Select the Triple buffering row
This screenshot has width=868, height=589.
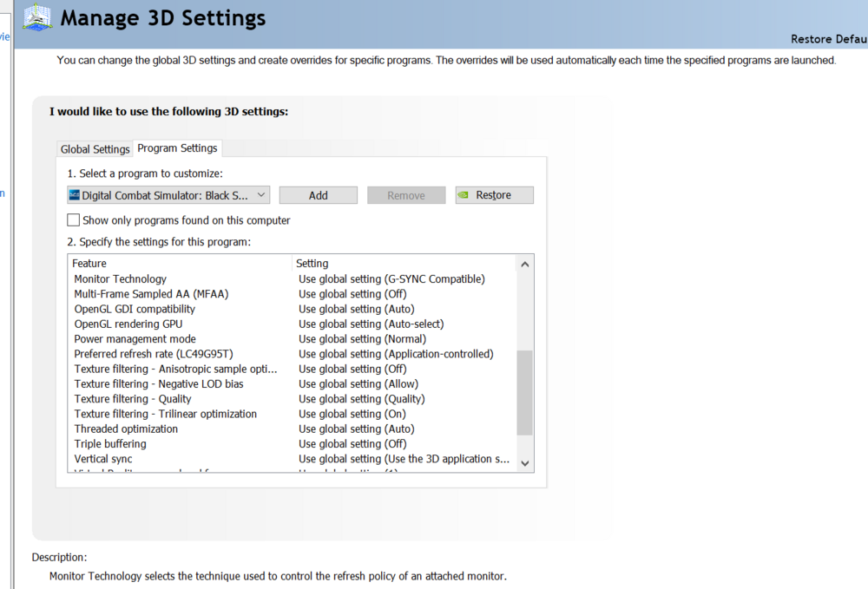(292, 443)
